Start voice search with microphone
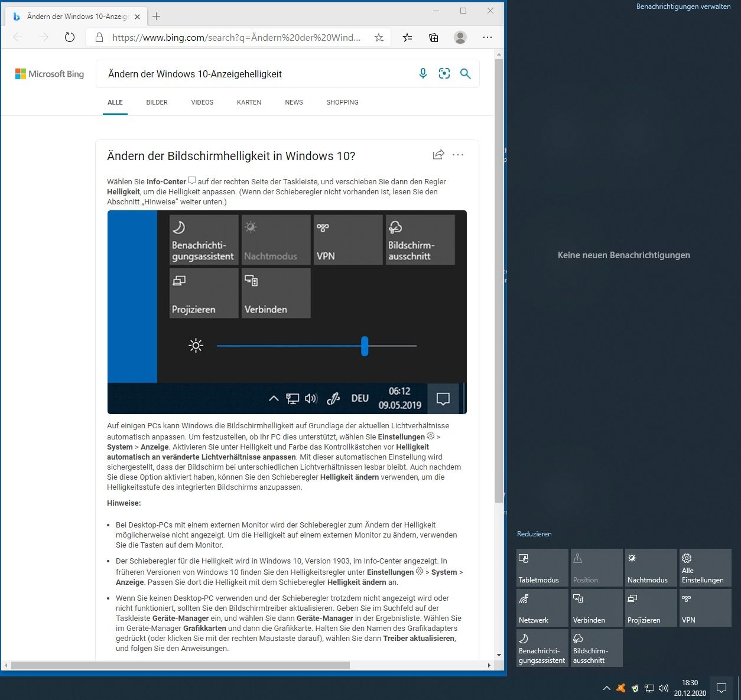The image size is (741, 700). (423, 73)
